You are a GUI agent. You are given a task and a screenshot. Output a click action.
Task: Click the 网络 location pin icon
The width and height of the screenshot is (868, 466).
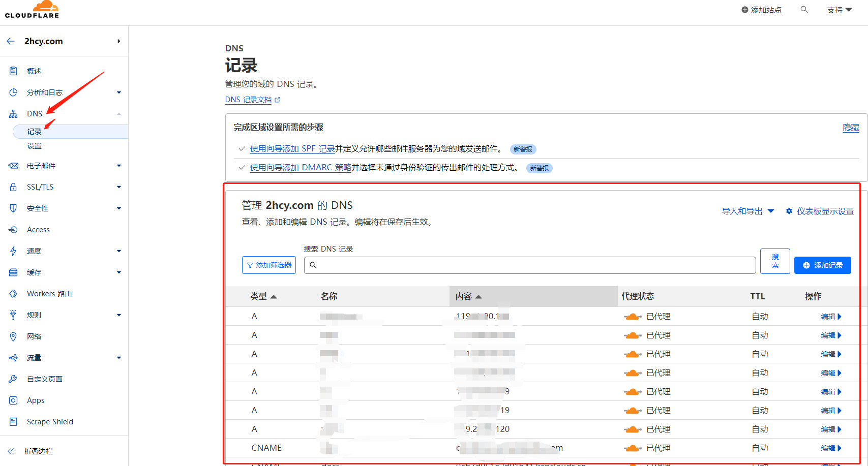coord(13,336)
